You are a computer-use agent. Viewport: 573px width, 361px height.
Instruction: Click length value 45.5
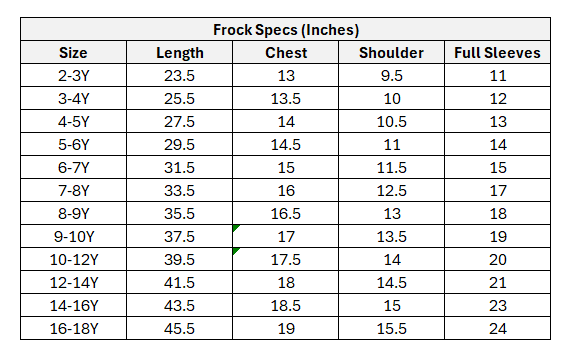pyautogui.click(x=179, y=328)
